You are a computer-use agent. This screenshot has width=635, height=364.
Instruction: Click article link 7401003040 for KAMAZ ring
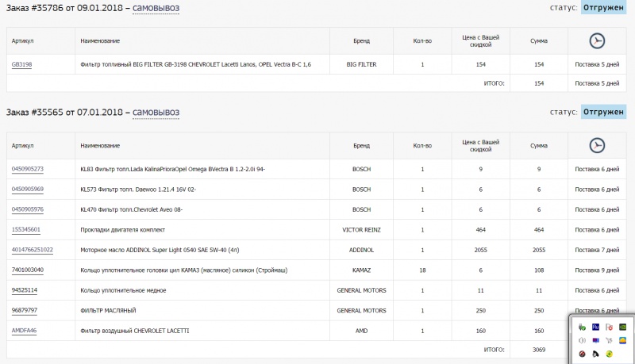(x=28, y=270)
